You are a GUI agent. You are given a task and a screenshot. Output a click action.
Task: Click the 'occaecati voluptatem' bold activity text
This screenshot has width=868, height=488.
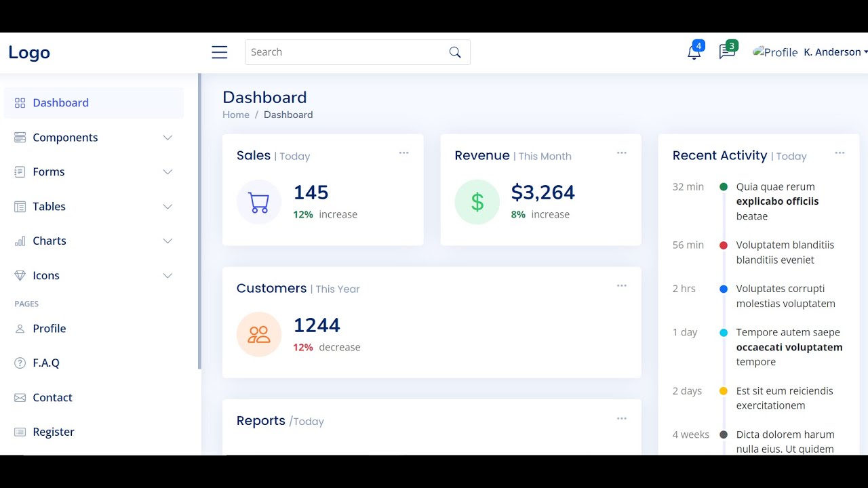pos(789,347)
